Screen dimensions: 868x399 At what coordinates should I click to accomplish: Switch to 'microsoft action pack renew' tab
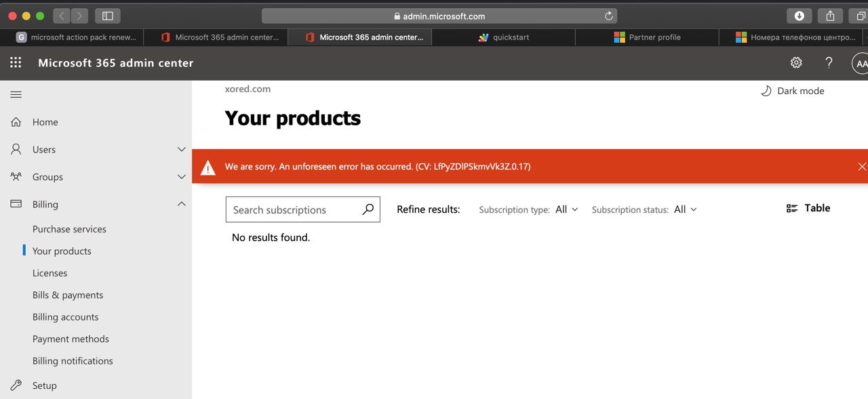pos(72,37)
